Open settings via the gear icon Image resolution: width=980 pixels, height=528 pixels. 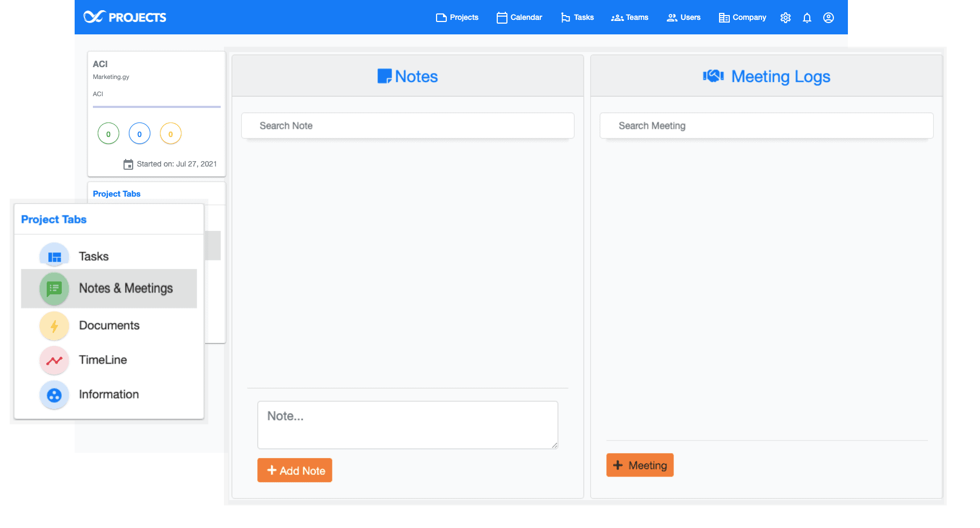point(786,18)
